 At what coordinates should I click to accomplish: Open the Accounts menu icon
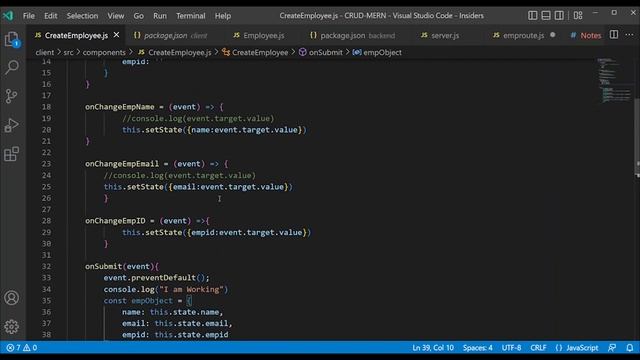[x=12, y=298]
